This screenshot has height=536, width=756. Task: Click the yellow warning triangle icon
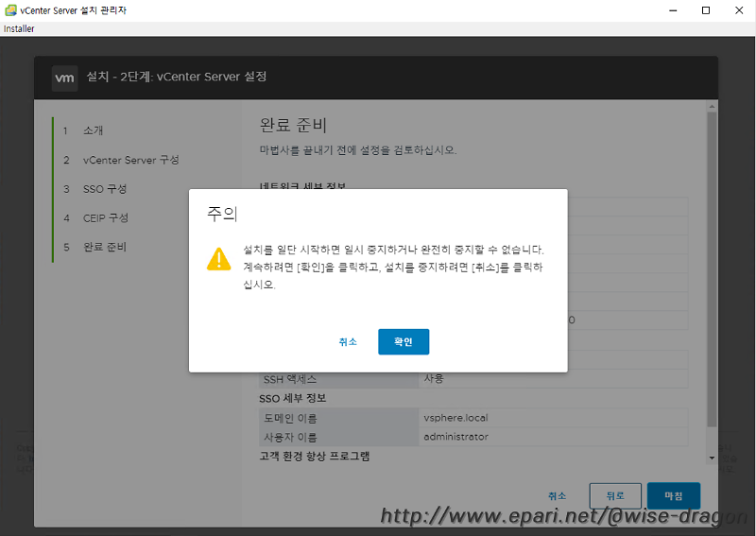click(x=219, y=259)
